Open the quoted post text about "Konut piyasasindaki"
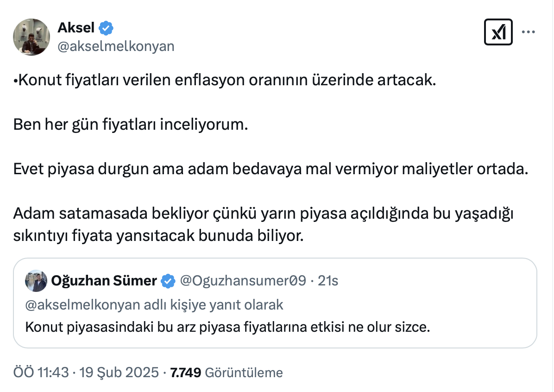 pyautogui.click(x=228, y=327)
